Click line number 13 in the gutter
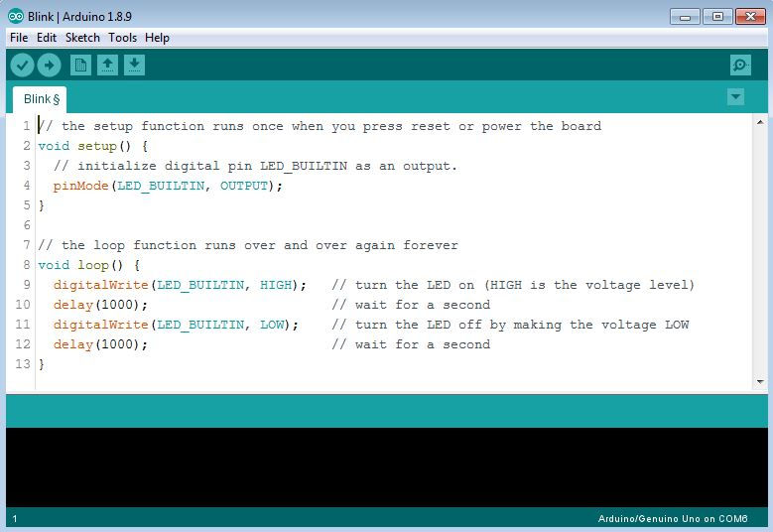 pyautogui.click(x=23, y=364)
